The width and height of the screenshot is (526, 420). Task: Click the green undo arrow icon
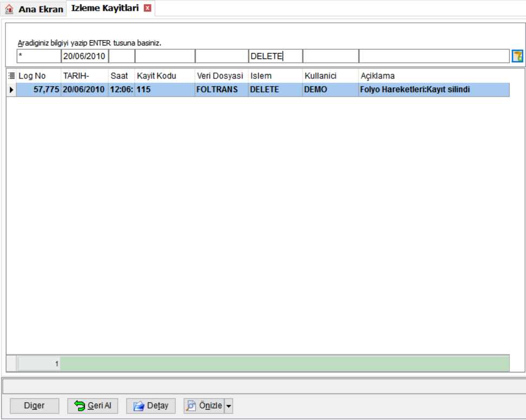pyautogui.click(x=80, y=405)
